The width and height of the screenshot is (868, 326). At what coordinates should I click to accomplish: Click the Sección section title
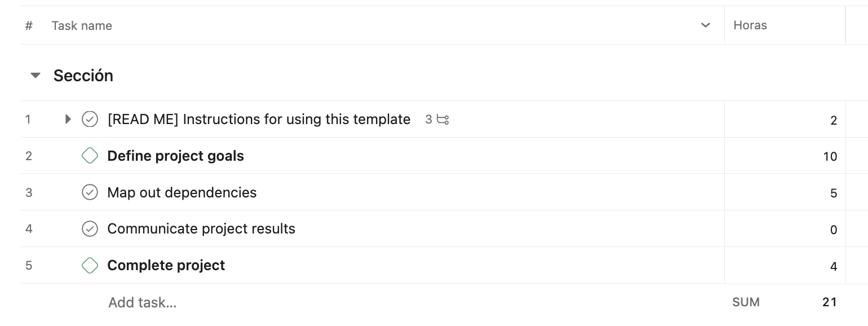point(83,76)
